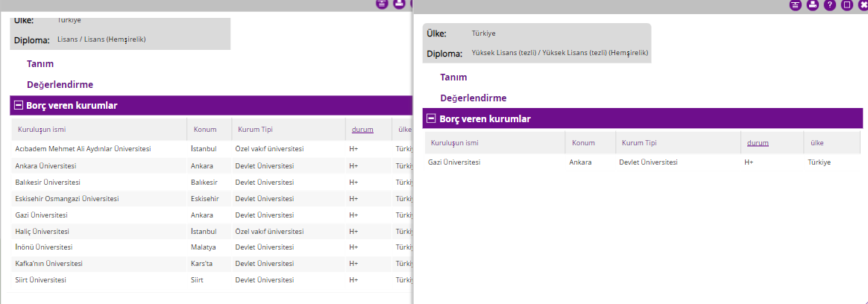Click the Kuruluşun ismi column header, right window
This screenshot has width=868, height=304.
coord(455,142)
